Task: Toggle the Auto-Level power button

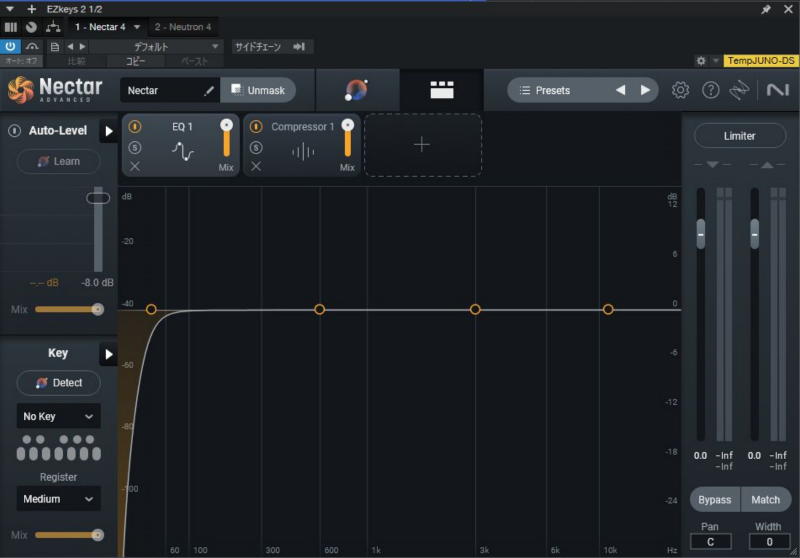Action: pyautogui.click(x=15, y=131)
